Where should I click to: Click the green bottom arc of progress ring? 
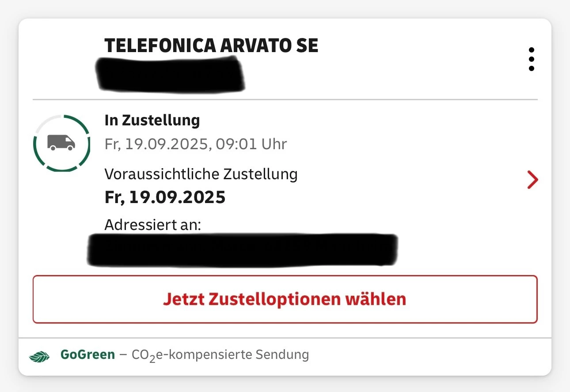[61, 169]
